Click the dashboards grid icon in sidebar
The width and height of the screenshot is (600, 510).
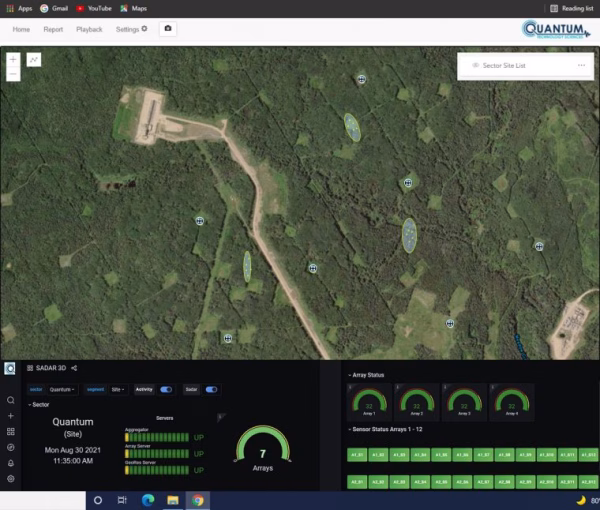coord(10,431)
